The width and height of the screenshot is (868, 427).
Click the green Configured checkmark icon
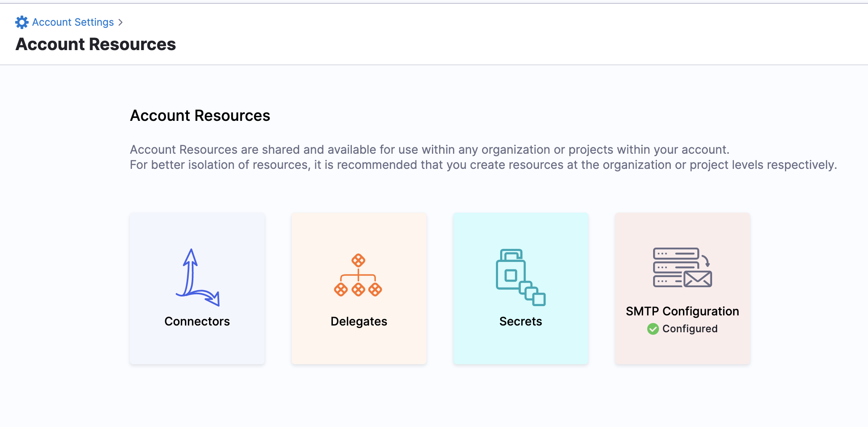pos(653,329)
